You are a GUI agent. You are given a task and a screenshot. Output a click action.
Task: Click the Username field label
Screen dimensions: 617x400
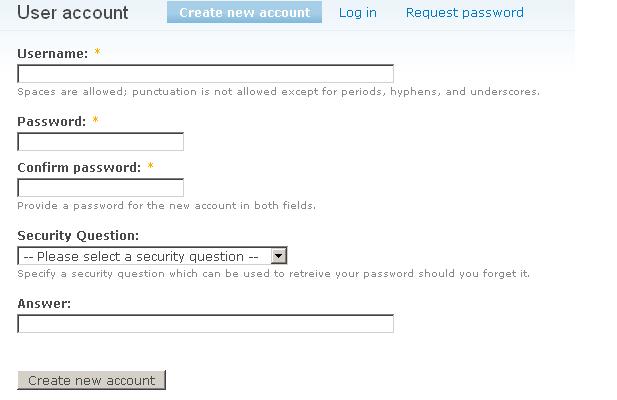click(52, 54)
